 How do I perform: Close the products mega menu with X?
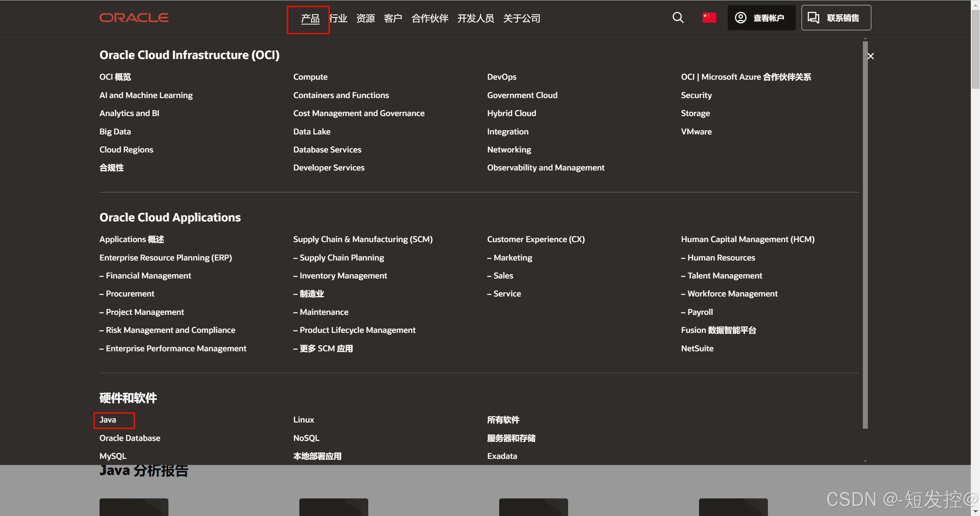(x=871, y=56)
